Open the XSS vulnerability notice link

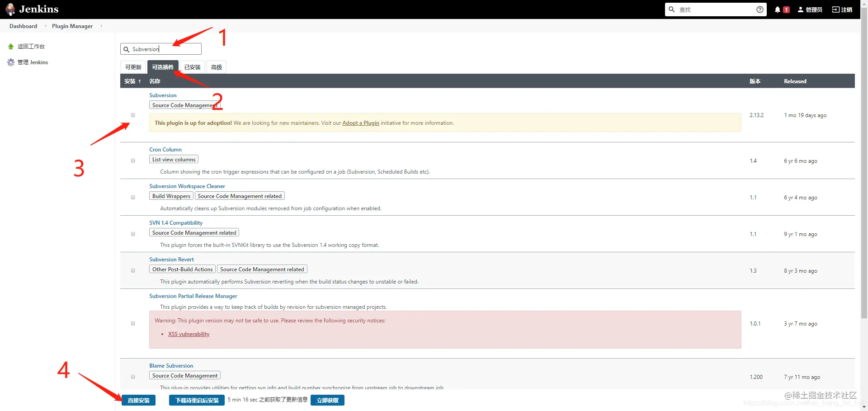[x=189, y=334]
